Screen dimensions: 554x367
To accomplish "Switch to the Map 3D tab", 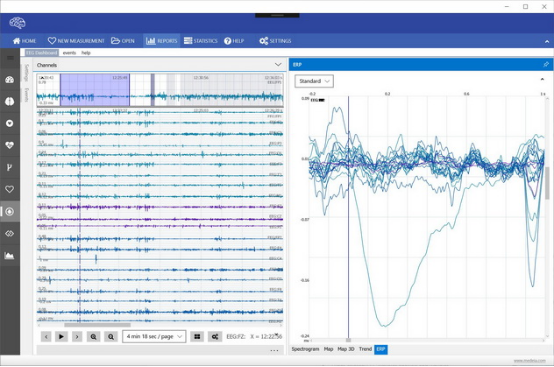I will (346, 349).
